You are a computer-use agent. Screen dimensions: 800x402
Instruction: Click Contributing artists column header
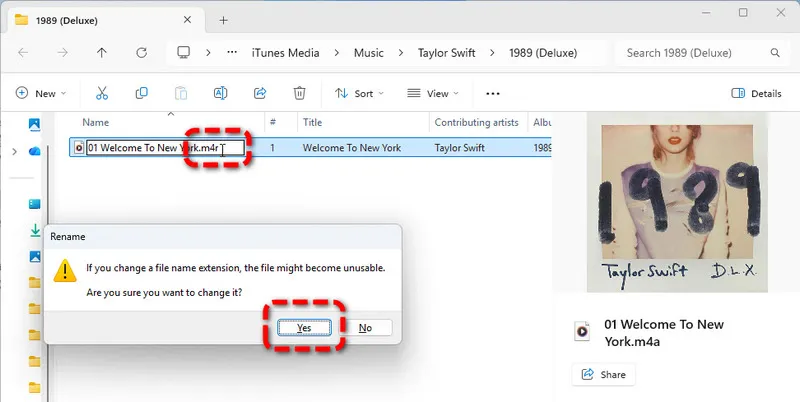pos(477,122)
